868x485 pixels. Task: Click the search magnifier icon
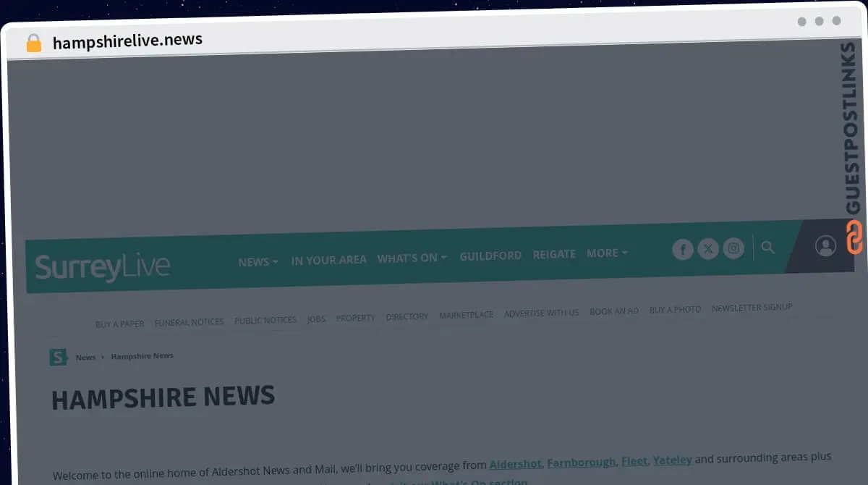768,247
